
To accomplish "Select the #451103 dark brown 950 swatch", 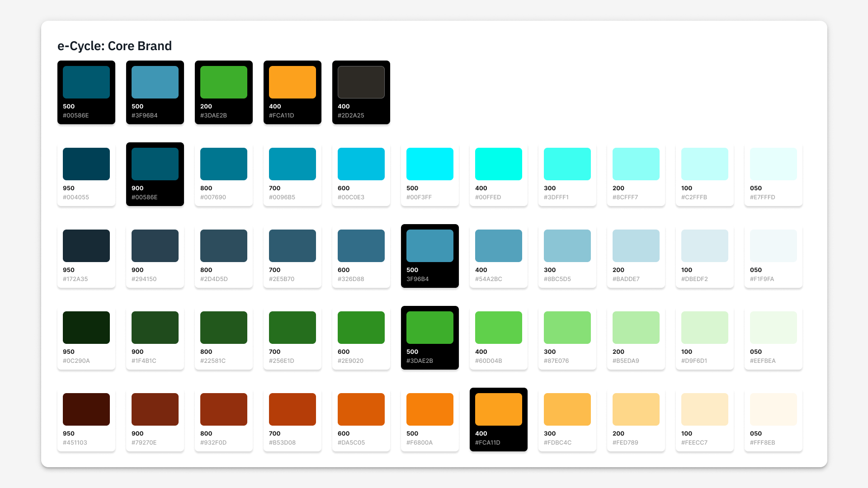I will point(86,409).
